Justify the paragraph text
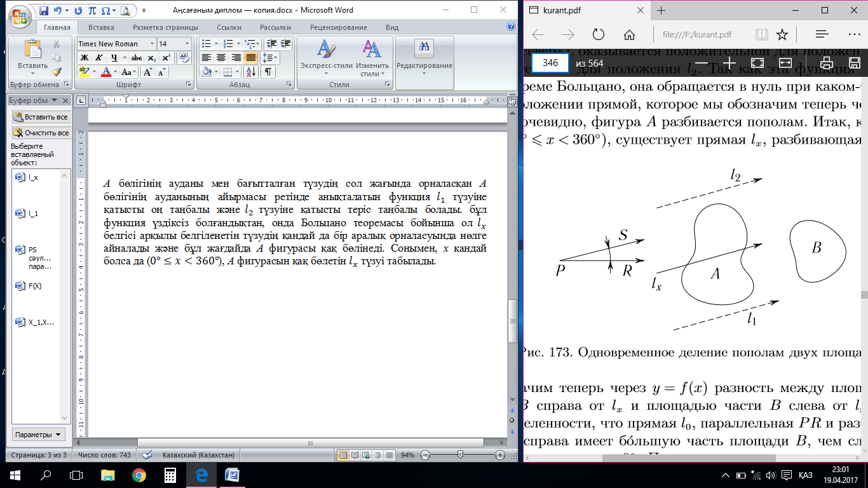 pos(251,58)
